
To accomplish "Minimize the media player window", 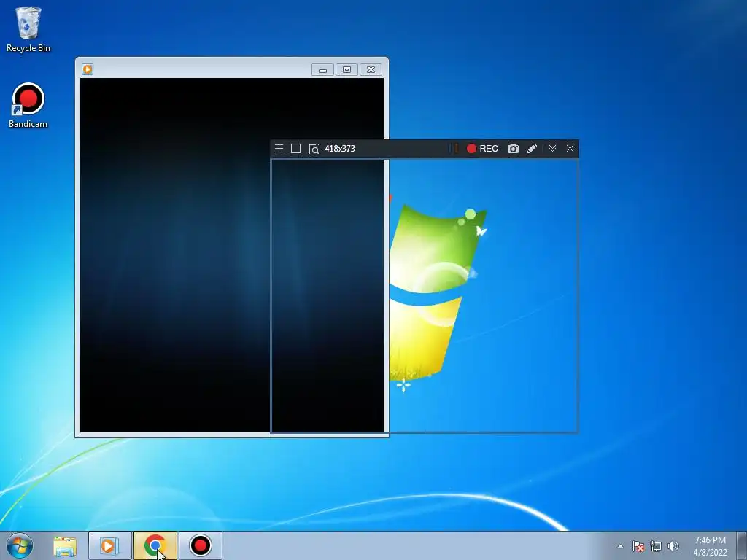I will (x=322, y=70).
